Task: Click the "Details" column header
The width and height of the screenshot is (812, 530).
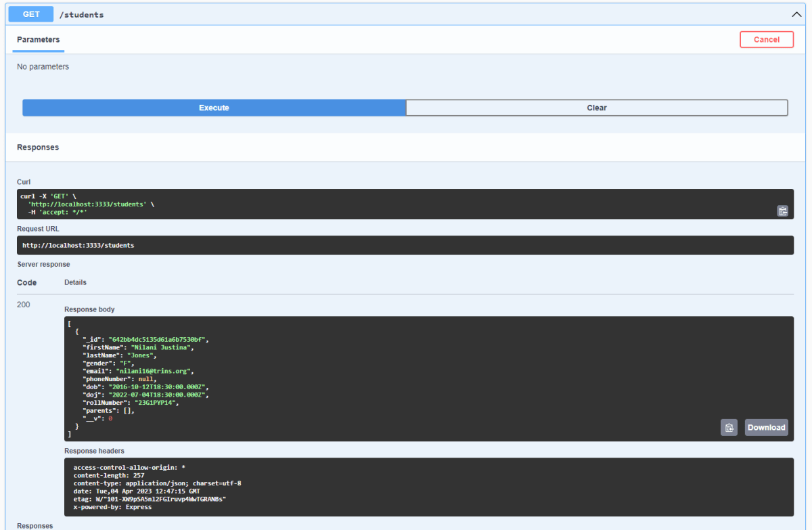Action: pyautogui.click(x=75, y=282)
